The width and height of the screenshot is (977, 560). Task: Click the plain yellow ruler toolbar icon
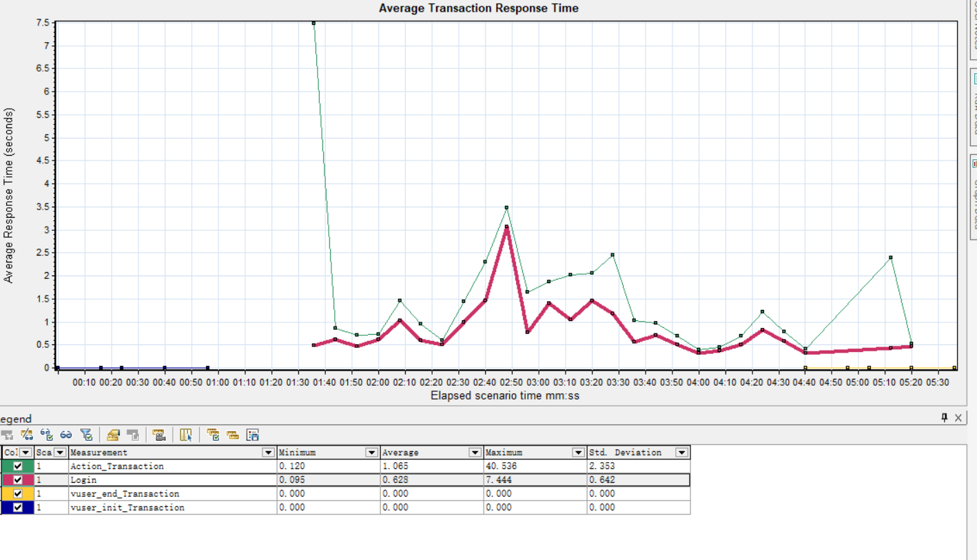(232, 435)
